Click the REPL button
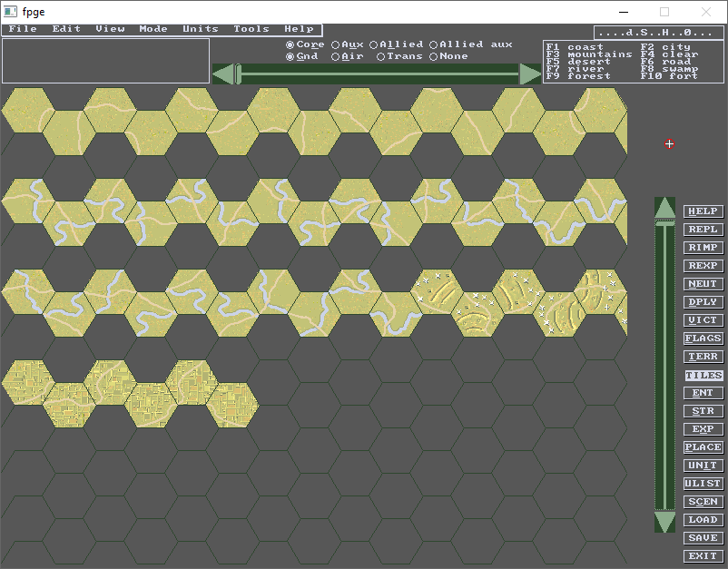This screenshot has height=569, width=728. 703,230
